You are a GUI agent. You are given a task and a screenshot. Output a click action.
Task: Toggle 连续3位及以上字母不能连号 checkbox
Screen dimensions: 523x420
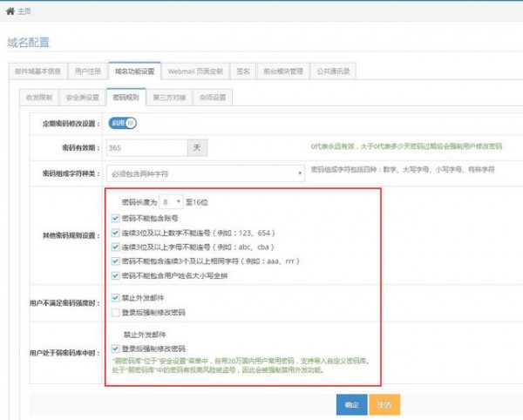point(115,247)
